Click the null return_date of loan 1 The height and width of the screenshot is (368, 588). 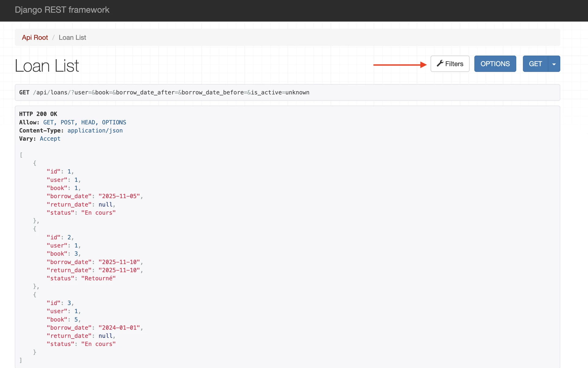point(105,205)
